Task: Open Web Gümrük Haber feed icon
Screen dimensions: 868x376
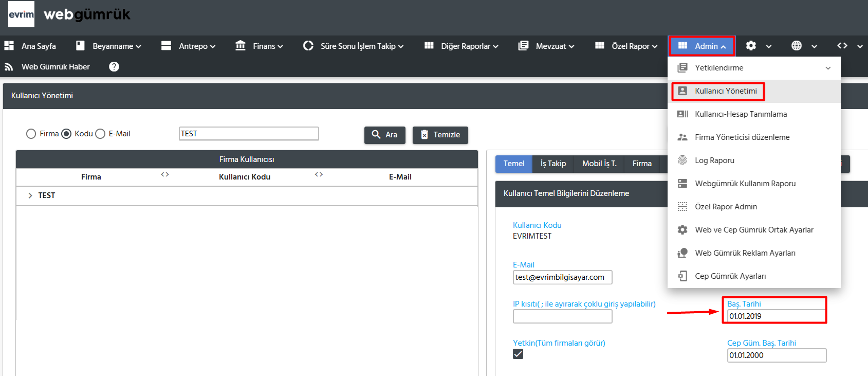Action: [x=9, y=67]
